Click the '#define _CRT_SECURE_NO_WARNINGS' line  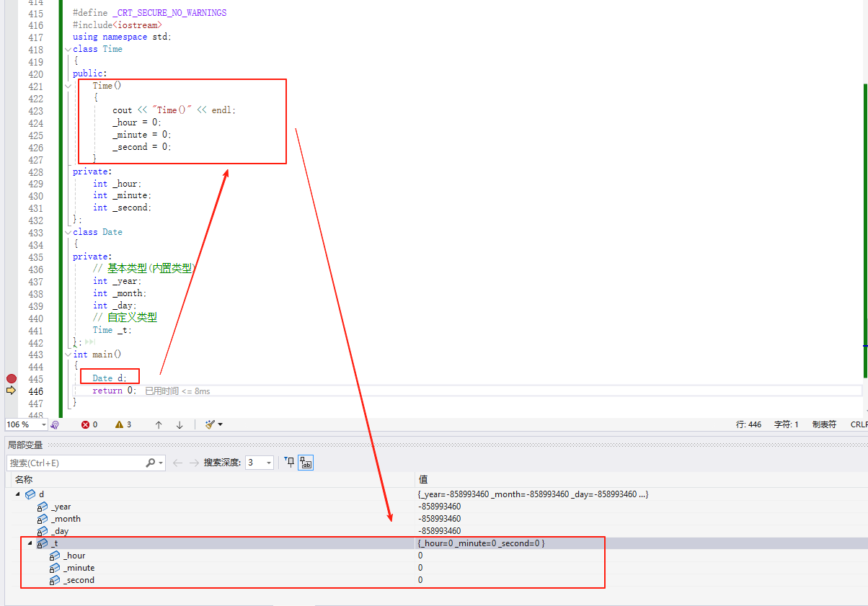(149, 13)
